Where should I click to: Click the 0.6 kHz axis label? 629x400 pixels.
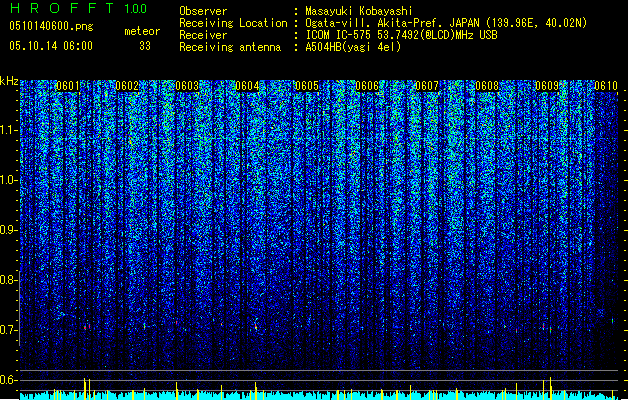pos(9,380)
